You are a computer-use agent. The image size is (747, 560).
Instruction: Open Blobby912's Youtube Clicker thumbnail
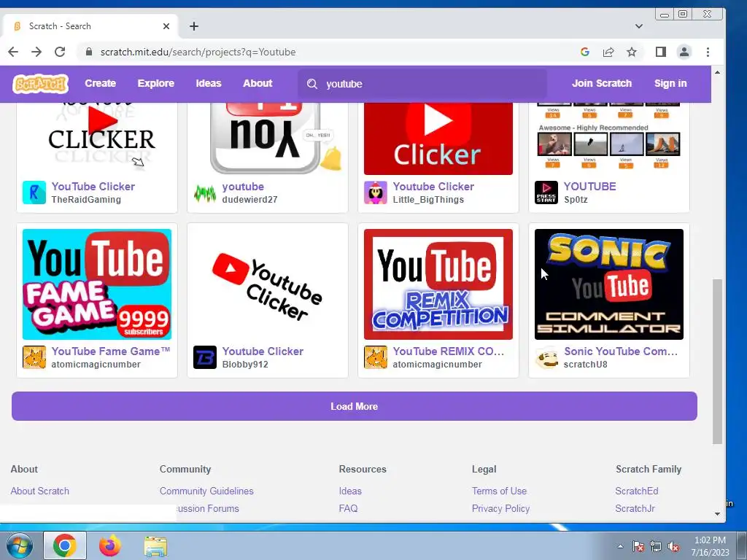click(268, 284)
